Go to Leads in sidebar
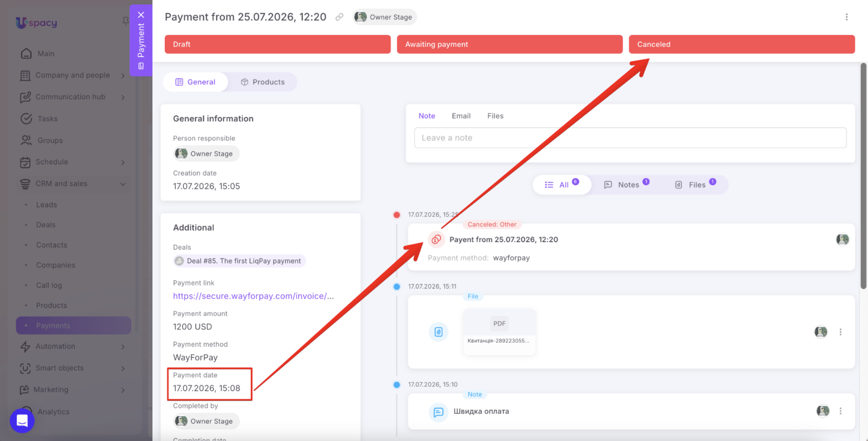The height and width of the screenshot is (441, 868). [47, 205]
